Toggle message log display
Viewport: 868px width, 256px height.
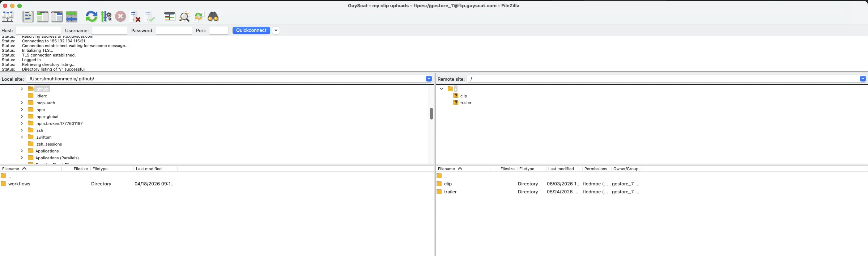[28, 16]
